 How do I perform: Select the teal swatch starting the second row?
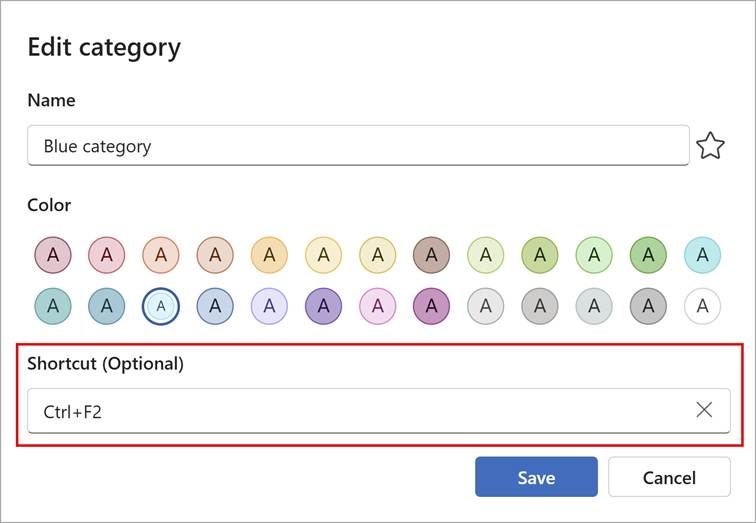tap(52, 307)
